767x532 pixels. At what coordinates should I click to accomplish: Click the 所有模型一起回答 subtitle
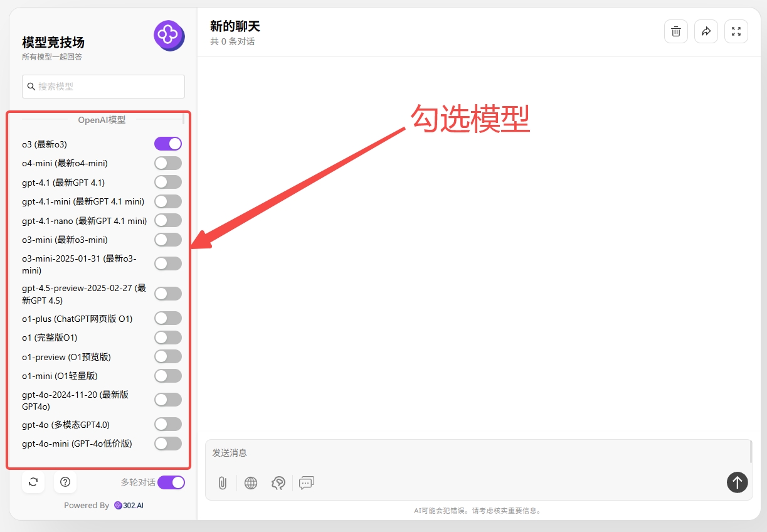tap(52, 56)
